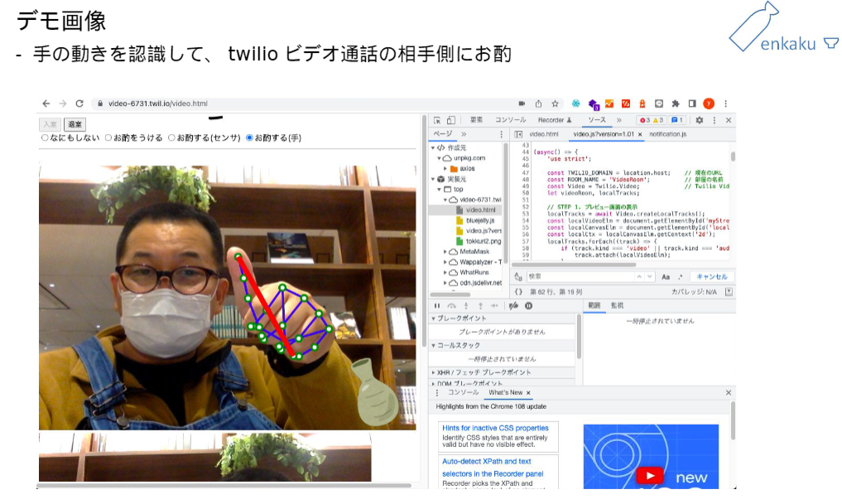Go forward with the browser forward arrow
Image resolution: width=842 pixels, height=504 pixels.
point(63,103)
